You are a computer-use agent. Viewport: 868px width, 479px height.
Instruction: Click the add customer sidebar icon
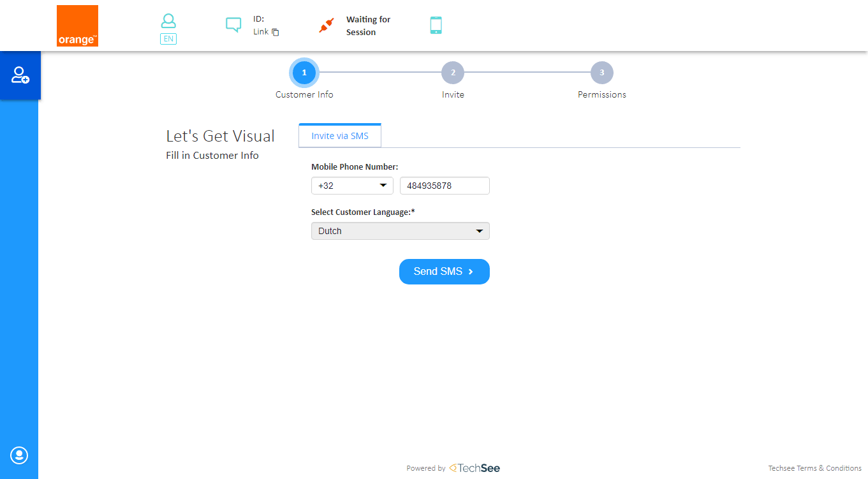[20, 75]
